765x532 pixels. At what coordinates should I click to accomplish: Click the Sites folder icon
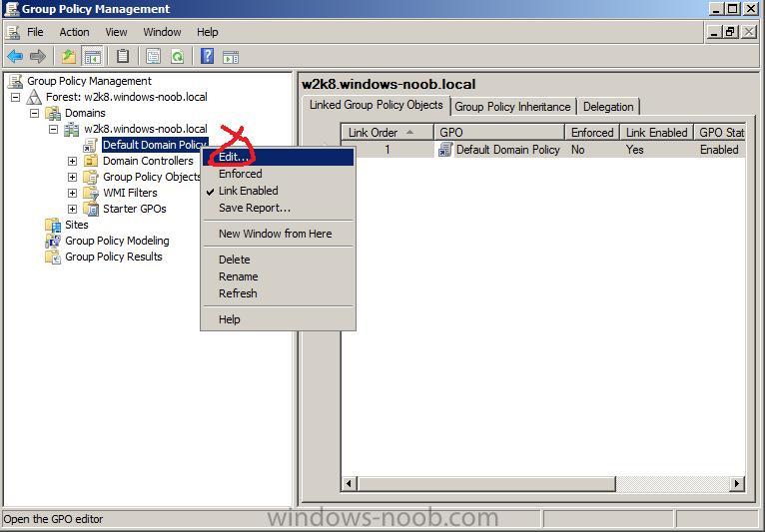click(x=53, y=225)
